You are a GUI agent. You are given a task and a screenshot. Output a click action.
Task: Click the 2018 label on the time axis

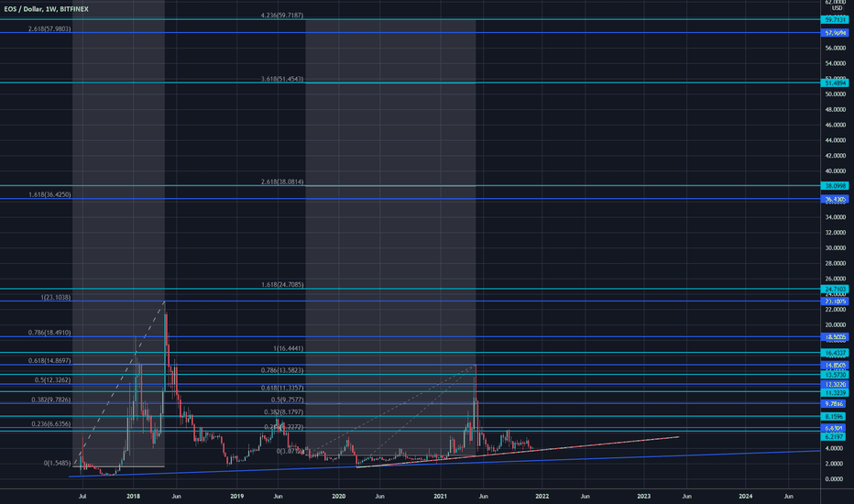134,497
